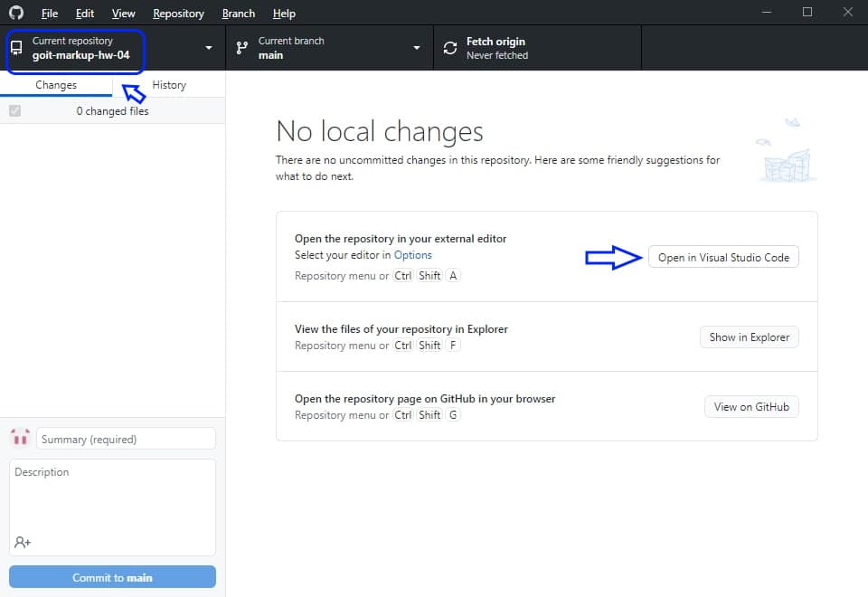868x597 pixels.
Task: Open the File menu
Action: point(49,14)
